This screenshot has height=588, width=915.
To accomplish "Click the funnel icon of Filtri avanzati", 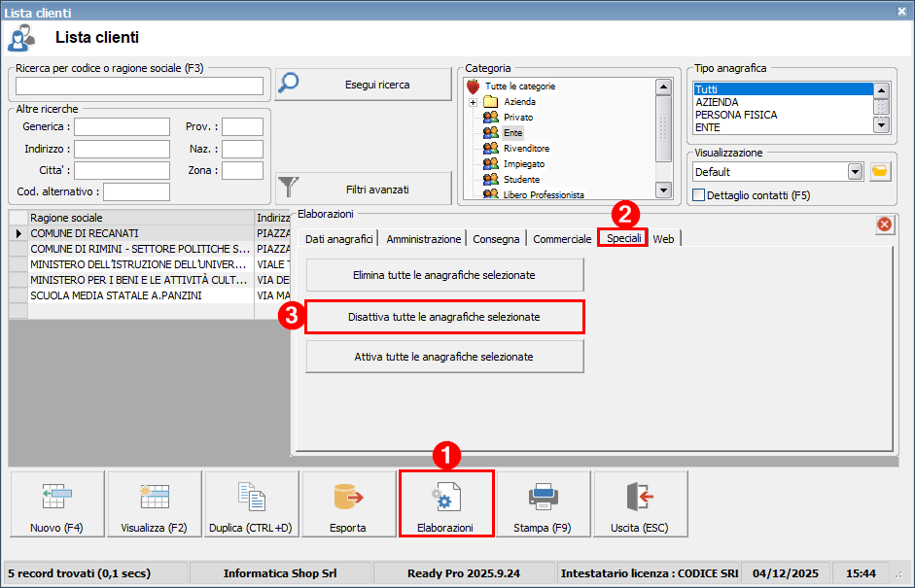I will coord(288,188).
